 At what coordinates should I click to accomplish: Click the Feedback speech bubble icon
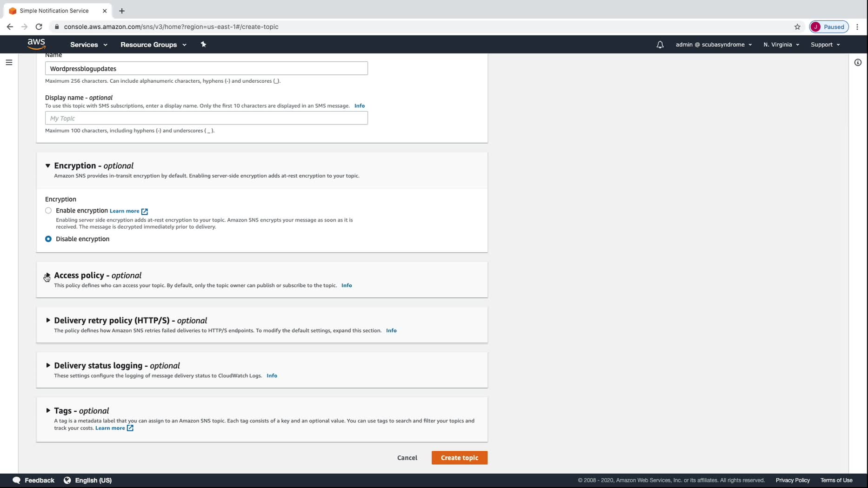click(16, 480)
